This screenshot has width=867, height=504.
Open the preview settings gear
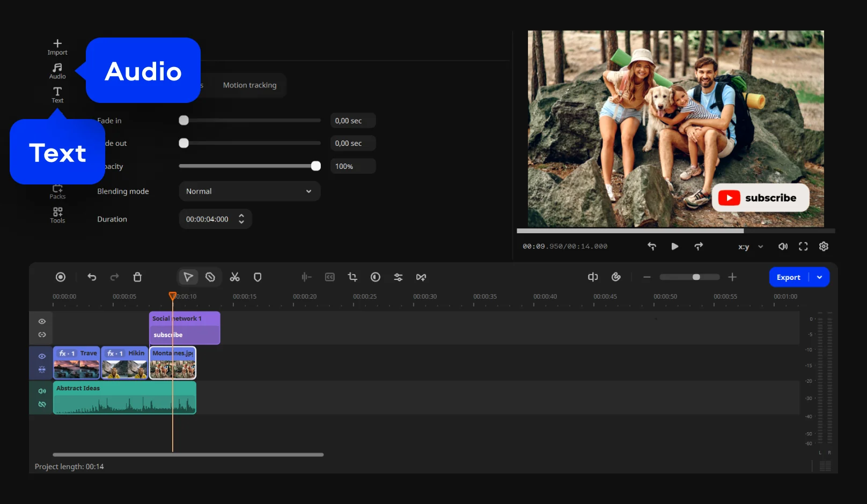tap(824, 246)
